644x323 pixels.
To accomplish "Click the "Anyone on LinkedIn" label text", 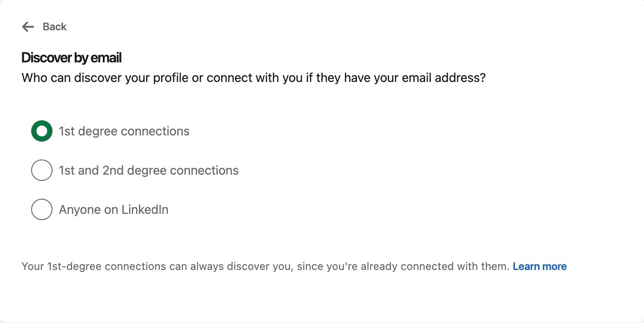I will click(x=113, y=209).
